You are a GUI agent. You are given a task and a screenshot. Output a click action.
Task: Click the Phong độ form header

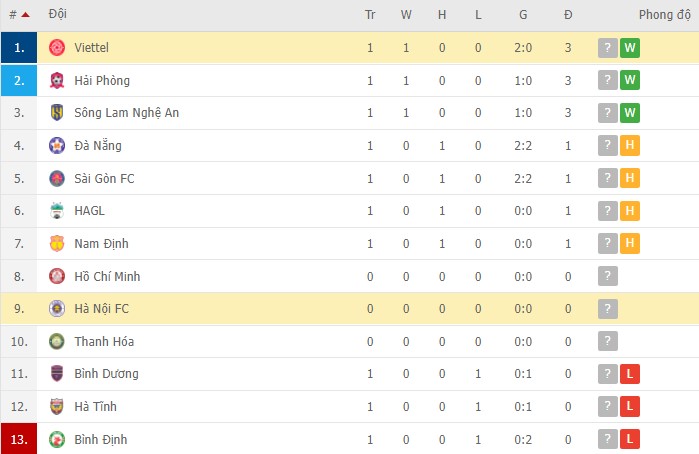(x=662, y=15)
